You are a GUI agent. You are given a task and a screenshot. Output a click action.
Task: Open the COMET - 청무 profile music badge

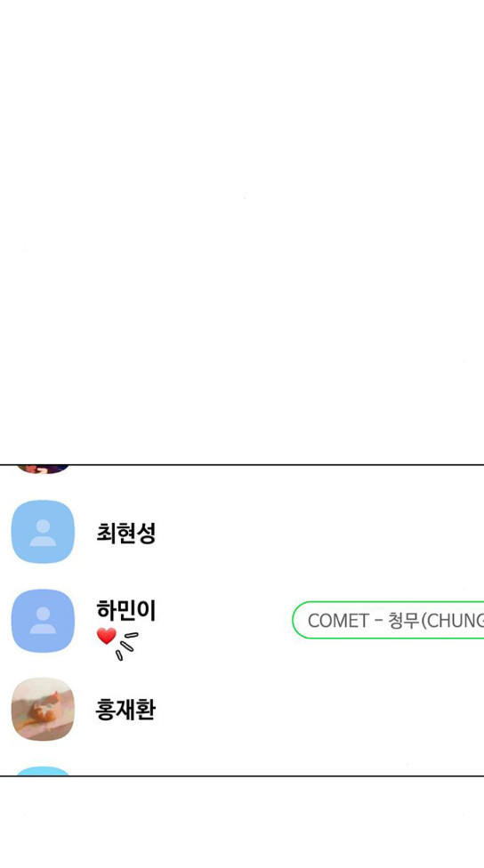coord(388,620)
